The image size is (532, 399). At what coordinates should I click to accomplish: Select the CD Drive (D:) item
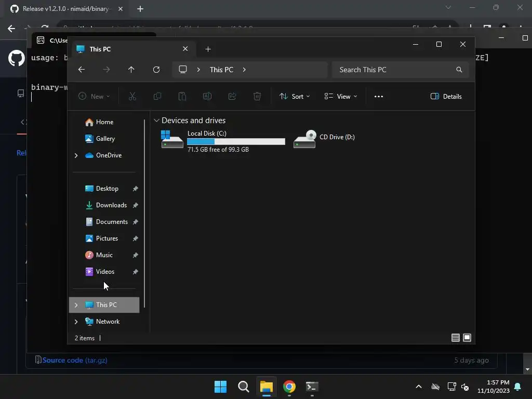pyautogui.click(x=324, y=138)
